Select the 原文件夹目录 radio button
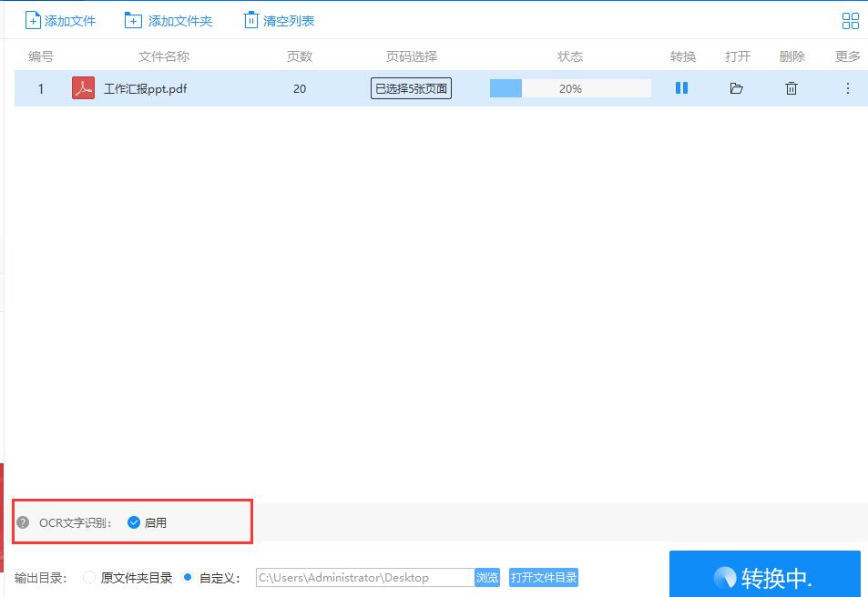 88,577
